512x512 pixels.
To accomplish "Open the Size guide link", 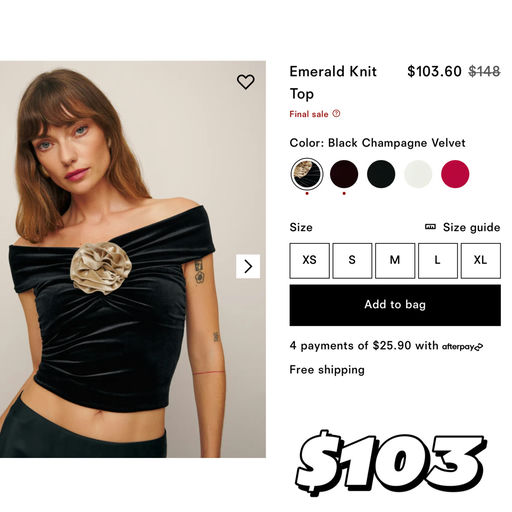I will tap(471, 227).
